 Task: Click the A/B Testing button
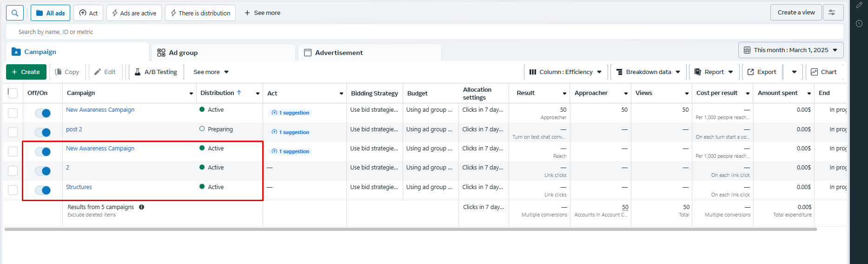tap(156, 72)
